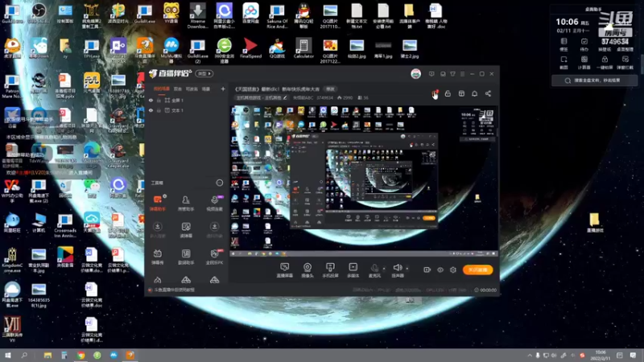The width and height of the screenshot is (644, 362).
Task: Add phone screen casting source (手机投屏)
Action: click(x=330, y=270)
